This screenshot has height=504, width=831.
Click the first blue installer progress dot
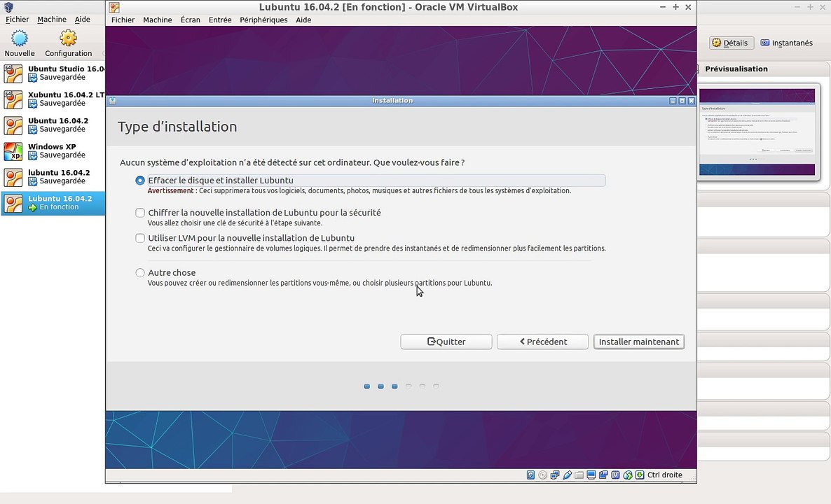pyautogui.click(x=366, y=386)
